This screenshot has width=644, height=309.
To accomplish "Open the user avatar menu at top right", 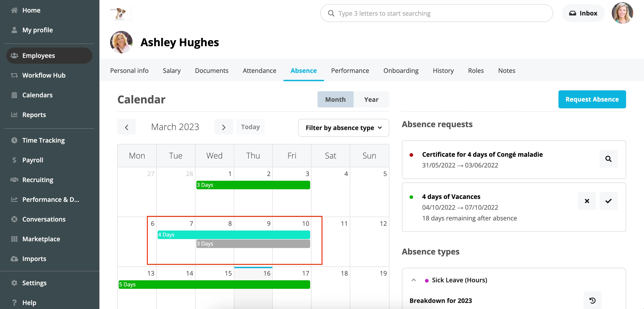I will tap(622, 13).
